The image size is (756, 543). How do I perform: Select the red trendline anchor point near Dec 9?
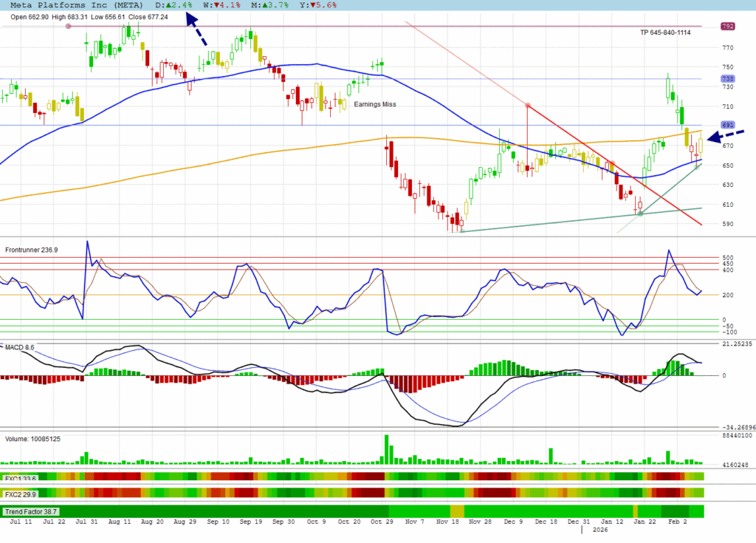click(527, 105)
